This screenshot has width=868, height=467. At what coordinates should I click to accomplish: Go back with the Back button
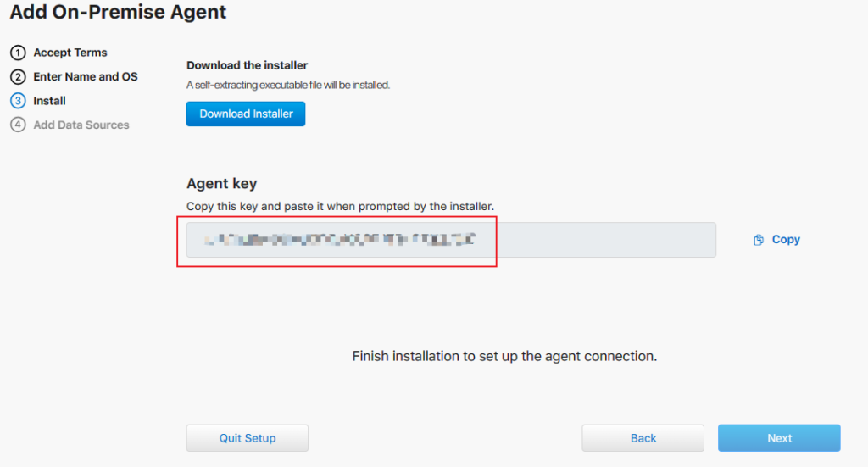(x=643, y=438)
